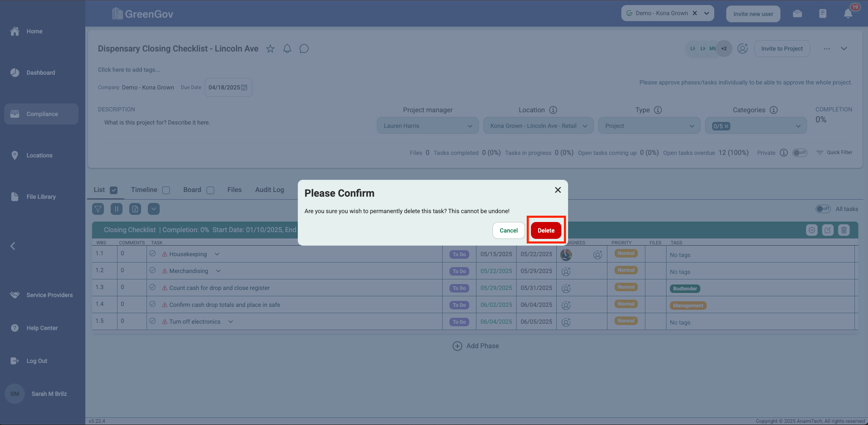This screenshot has width=868, height=425.
Task: Expand the Merchandising task chevron
Action: [218, 271]
